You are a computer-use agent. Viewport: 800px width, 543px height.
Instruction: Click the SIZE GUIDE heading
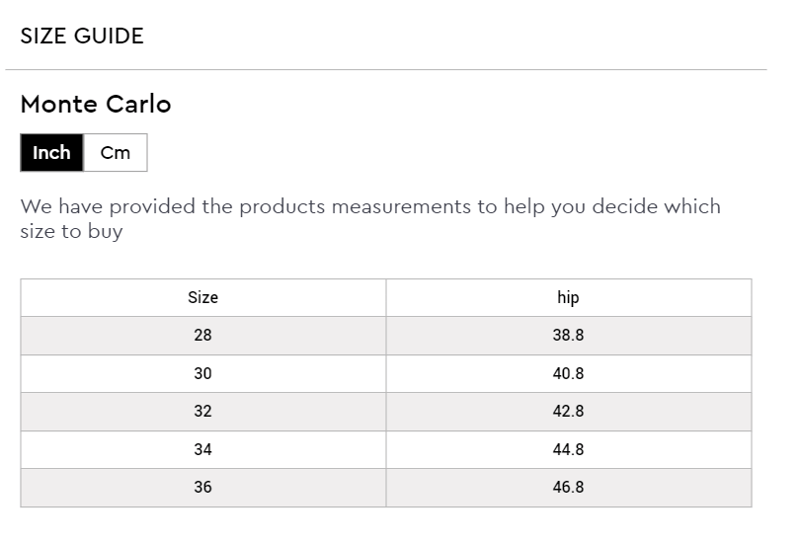tap(82, 36)
